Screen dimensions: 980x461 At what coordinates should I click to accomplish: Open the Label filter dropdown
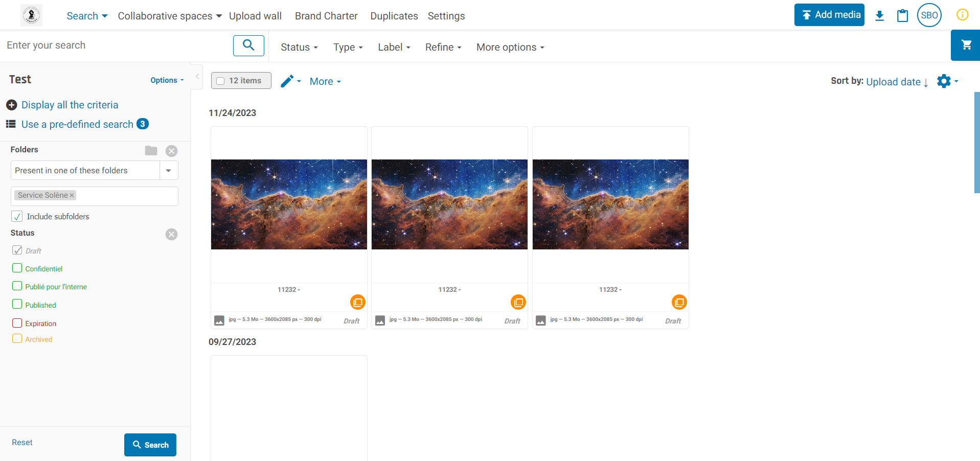(x=394, y=47)
